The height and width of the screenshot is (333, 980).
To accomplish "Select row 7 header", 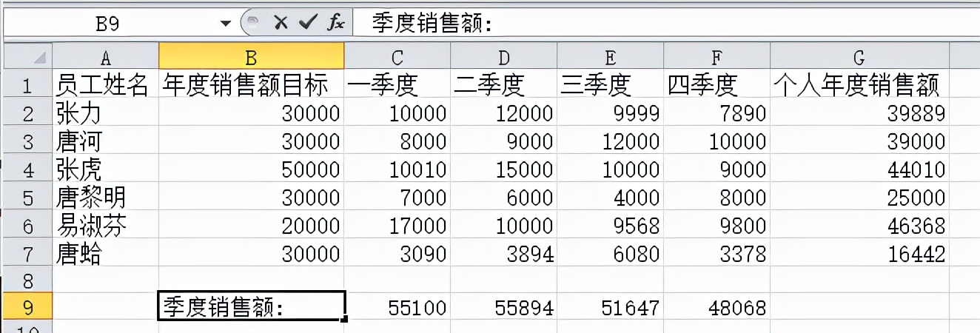I will pos(27,253).
